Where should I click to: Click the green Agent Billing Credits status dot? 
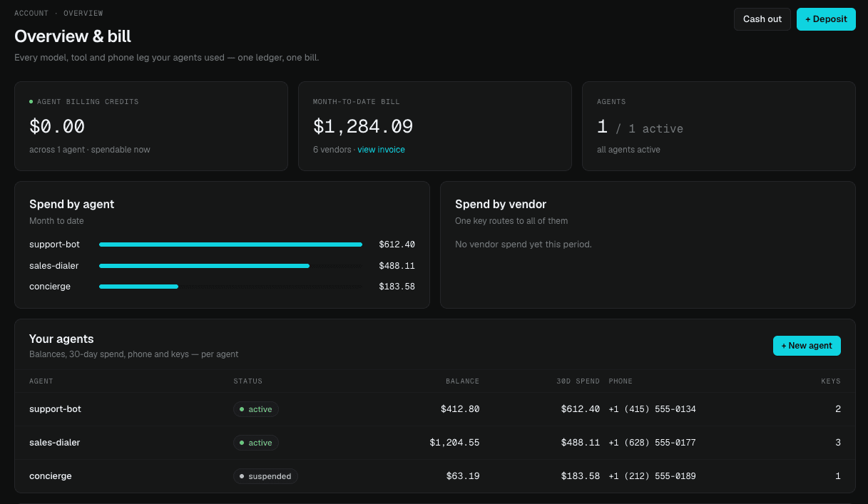click(31, 102)
